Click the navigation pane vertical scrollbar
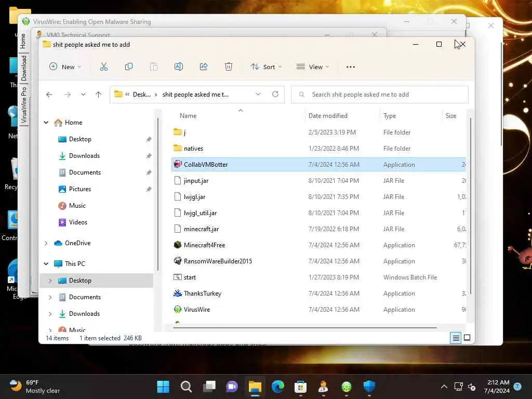 (158, 194)
